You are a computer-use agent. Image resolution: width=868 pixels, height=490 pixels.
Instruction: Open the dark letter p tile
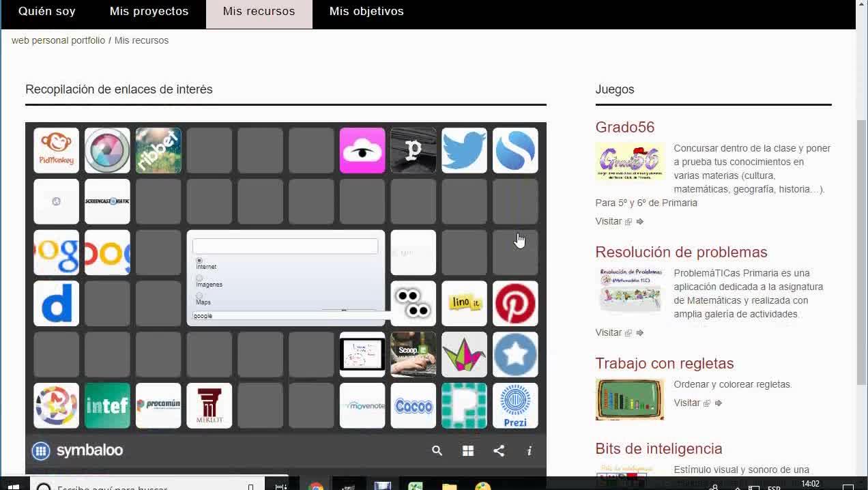click(414, 150)
